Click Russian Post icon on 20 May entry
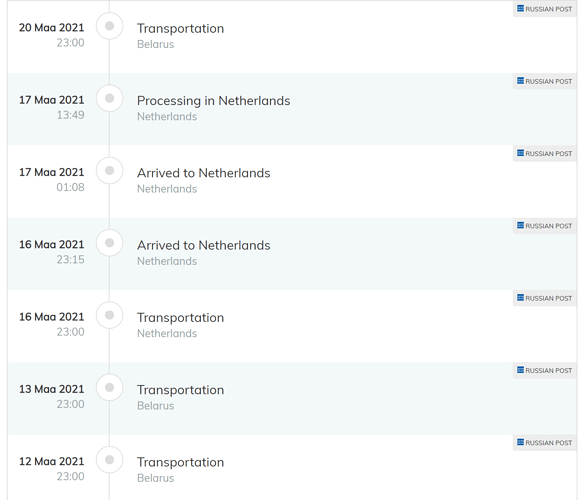The width and height of the screenshot is (582, 500). pyautogui.click(x=520, y=9)
